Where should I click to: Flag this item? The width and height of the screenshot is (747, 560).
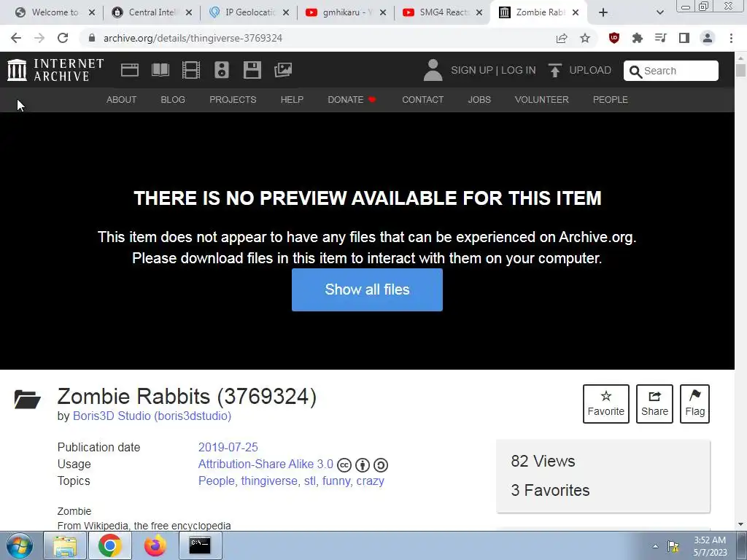694,404
